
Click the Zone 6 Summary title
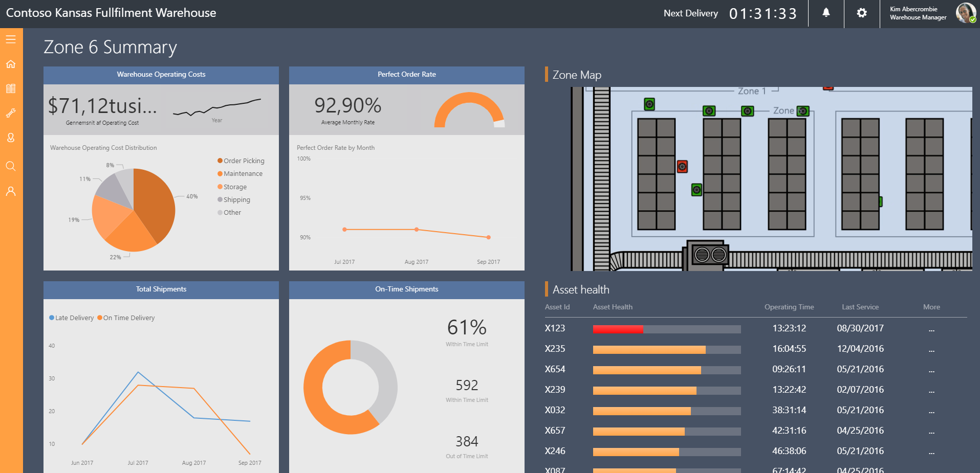coord(110,47)
